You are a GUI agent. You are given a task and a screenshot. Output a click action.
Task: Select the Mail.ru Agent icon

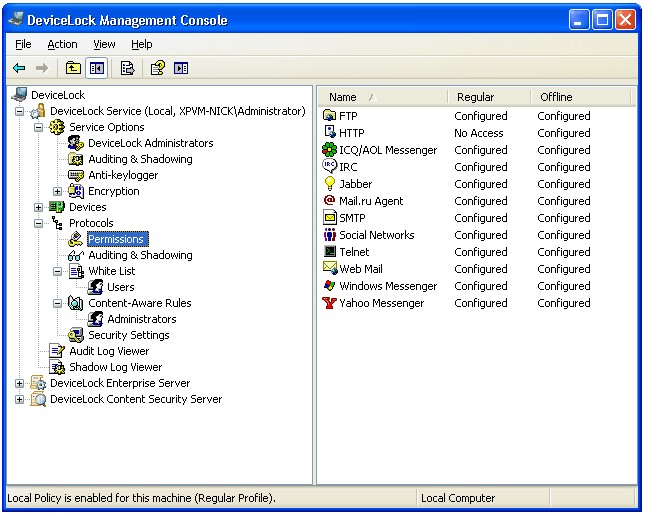coord(329,201)
